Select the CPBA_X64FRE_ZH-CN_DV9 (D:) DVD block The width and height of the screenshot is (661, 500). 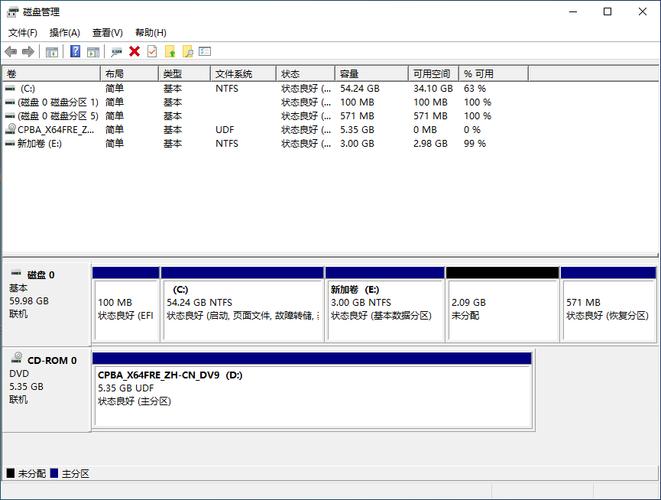(312, 390)
